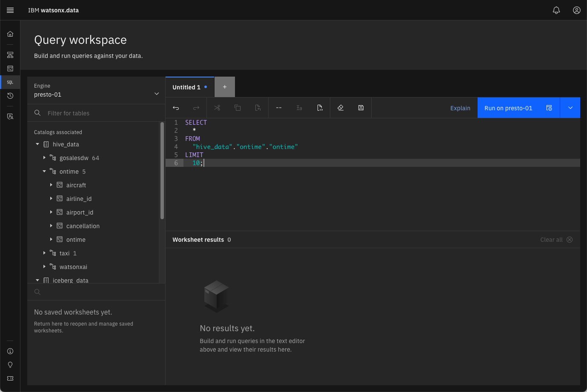Click the catalog tree scrollbar
This screenshot has width=587, height=392.
pos(162,171)
